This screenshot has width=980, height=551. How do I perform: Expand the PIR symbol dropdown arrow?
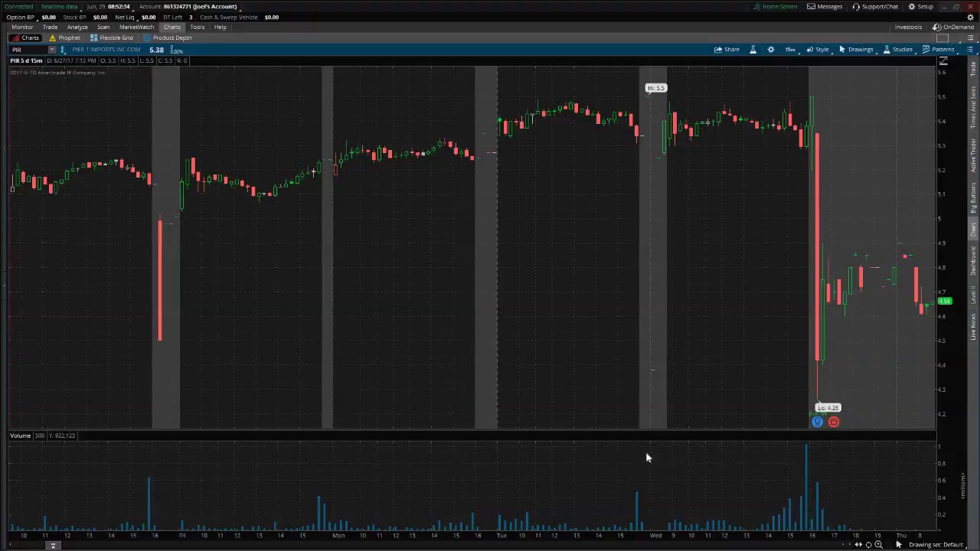click(x=51, y=50)
